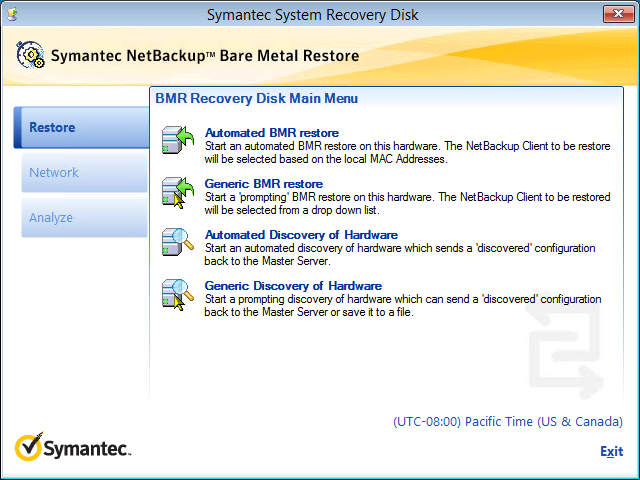Launch Automated Discovery of Hardware link
The width and height of the screenshot is (640, 480).
[x=301, y=235]
